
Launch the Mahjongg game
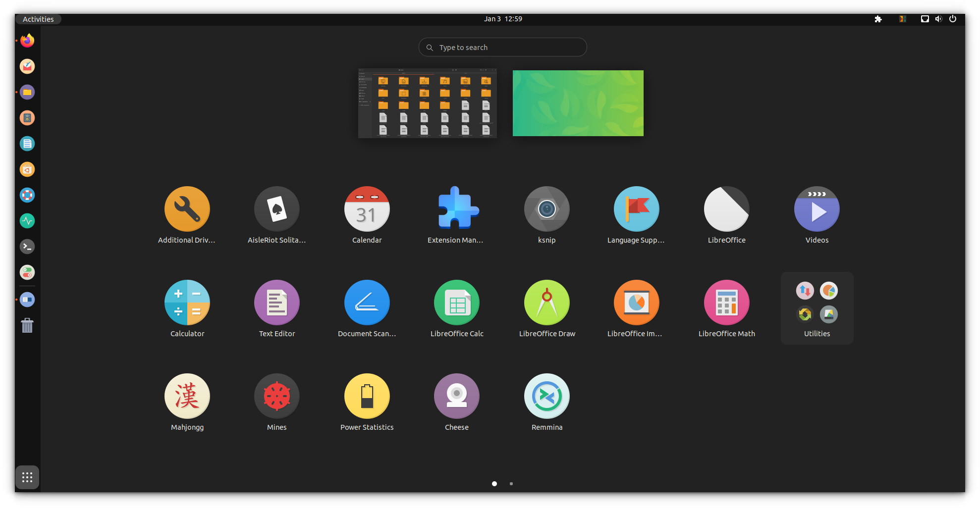(x=187, y=396)
